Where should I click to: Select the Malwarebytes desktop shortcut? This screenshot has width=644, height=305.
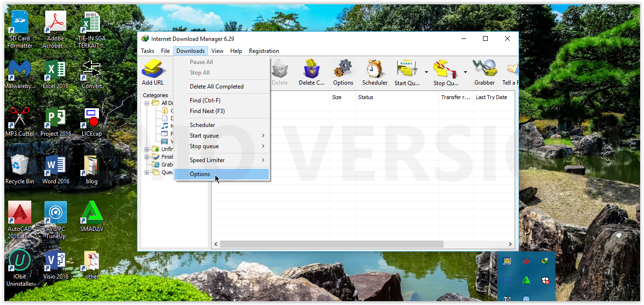[20, 74]
